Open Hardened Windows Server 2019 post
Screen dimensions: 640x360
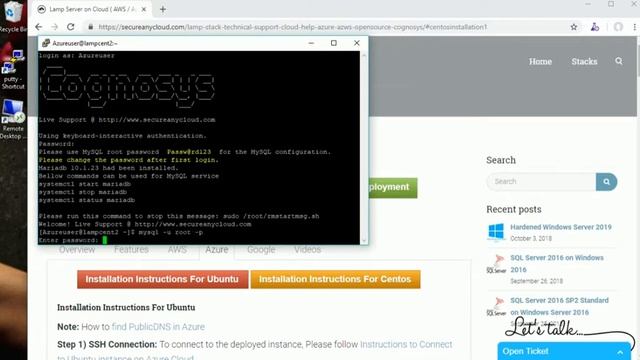point(561,227)
